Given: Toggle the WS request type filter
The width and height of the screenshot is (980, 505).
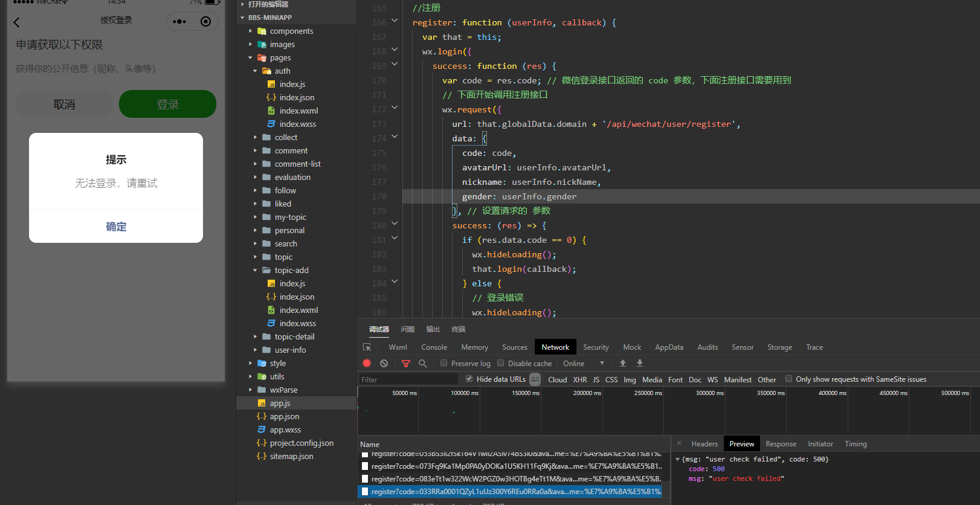Looking at the screenshot, I should click(713, 379).
